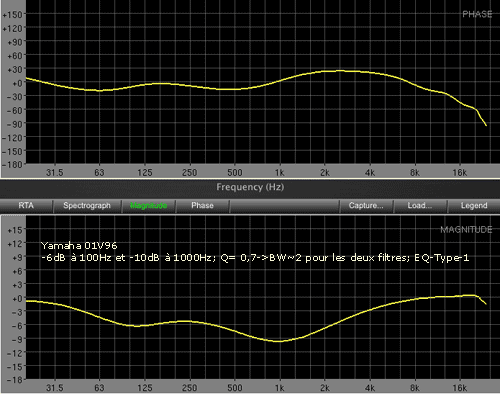Click the magnitude curve dip at 1k
This screenshot has width=500, height=394.
tap(279, 341)
